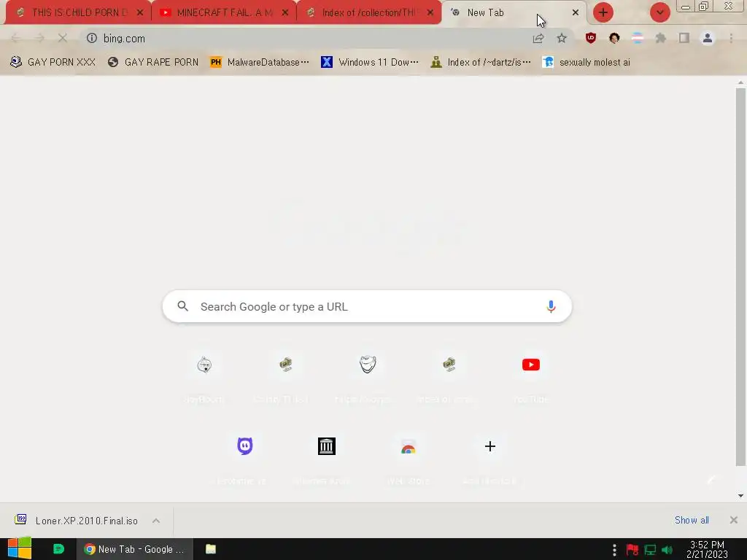Open the network tray icon
This screenshot has height=560, width=747.
pos(650,550)
